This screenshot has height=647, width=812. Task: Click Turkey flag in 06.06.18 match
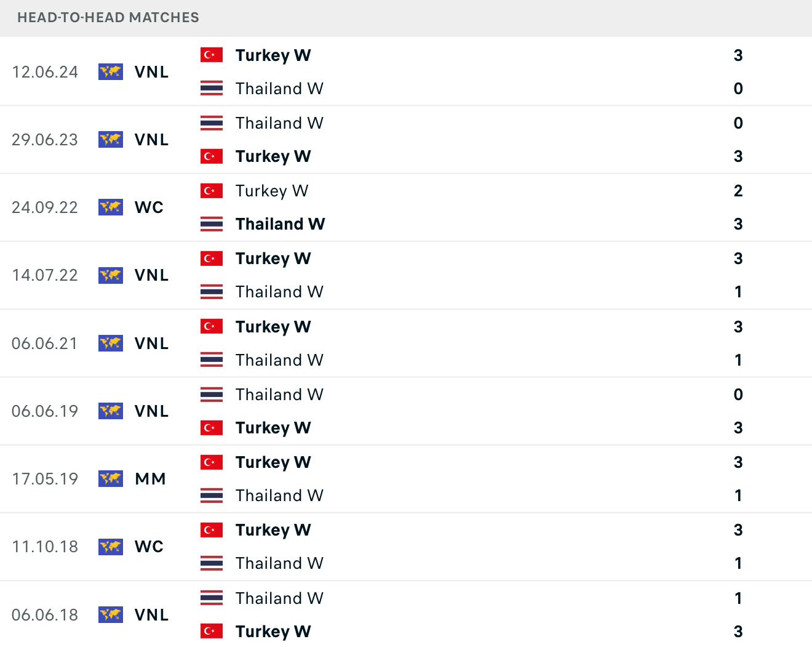pyautogui.click(x=211, y=631)
